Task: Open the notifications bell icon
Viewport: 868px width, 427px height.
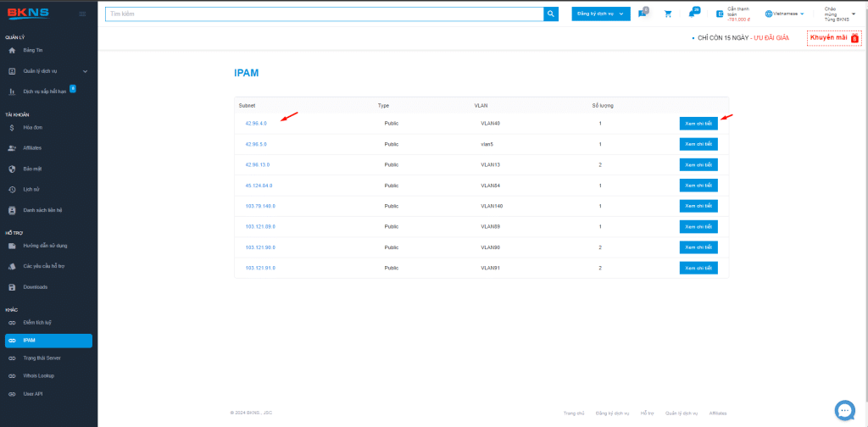Action: tap(693, 14)
